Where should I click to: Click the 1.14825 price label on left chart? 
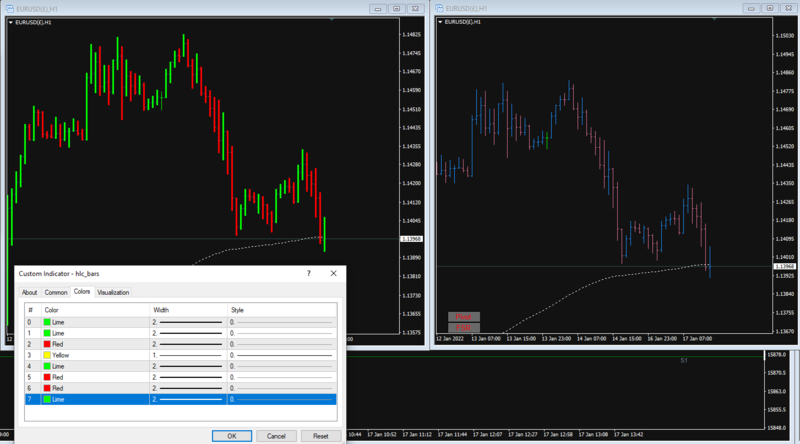pyautogui.click(x=411, y=35)
